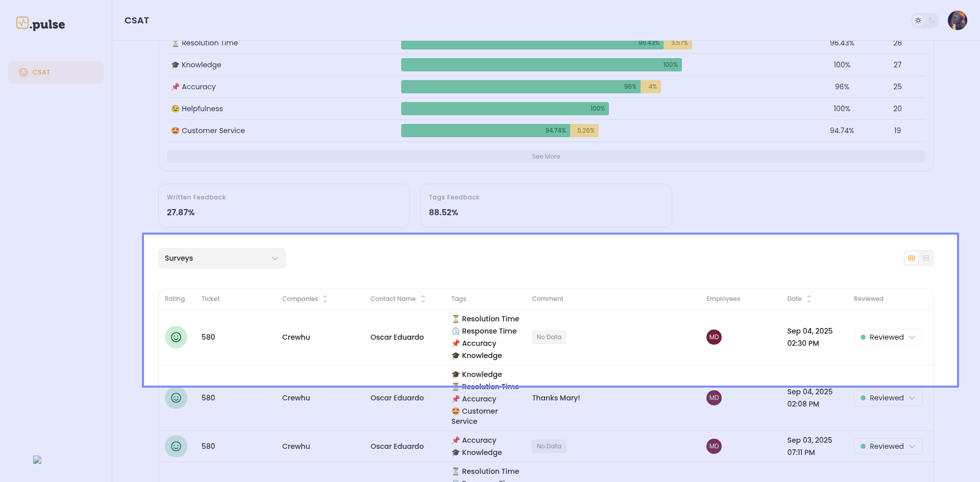Click the pulse logo icon
This screenshot has height=482, width=980.
tap(22, 23)
